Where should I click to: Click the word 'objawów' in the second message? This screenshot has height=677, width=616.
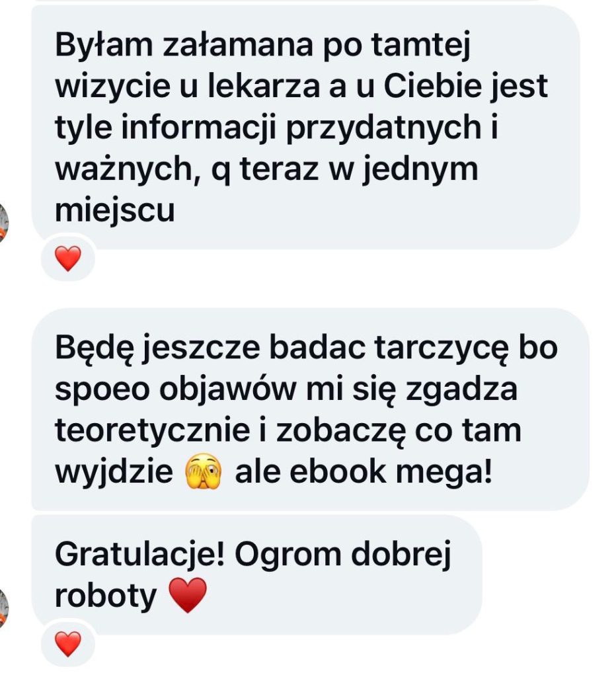[227, 390]
